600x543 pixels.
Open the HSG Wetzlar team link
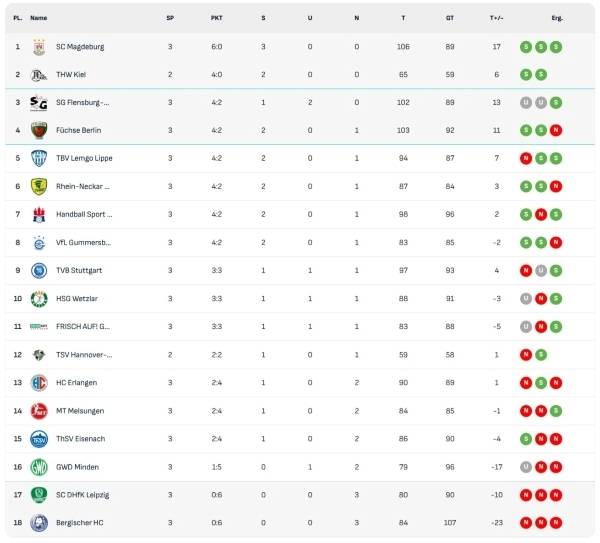[77, 298]
